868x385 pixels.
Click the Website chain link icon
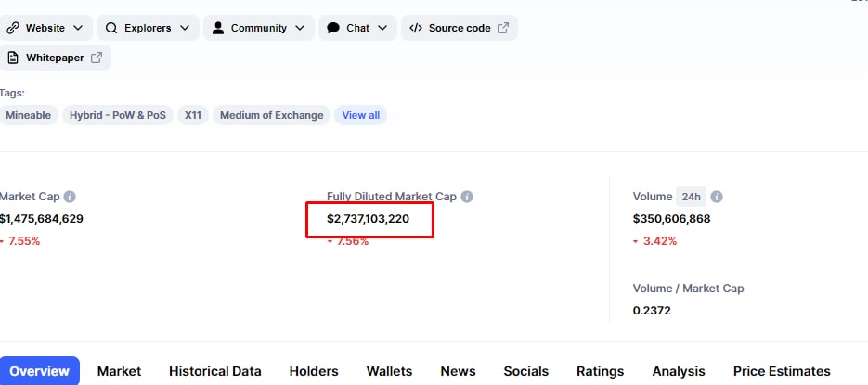pyautogui.click(x=13, y=28)
